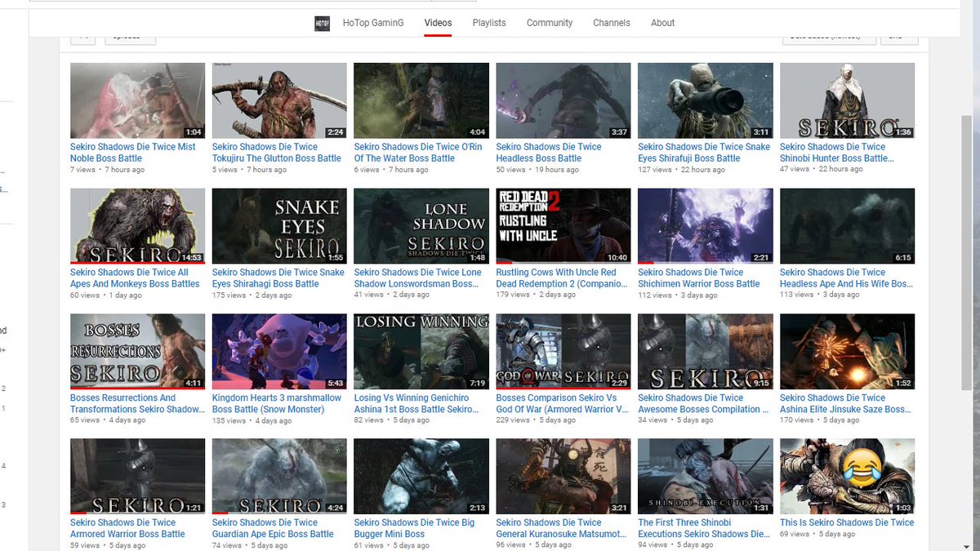
Task: Open Kingdom Hearts 3 marshmallow thumbnail
Action: 279,352
